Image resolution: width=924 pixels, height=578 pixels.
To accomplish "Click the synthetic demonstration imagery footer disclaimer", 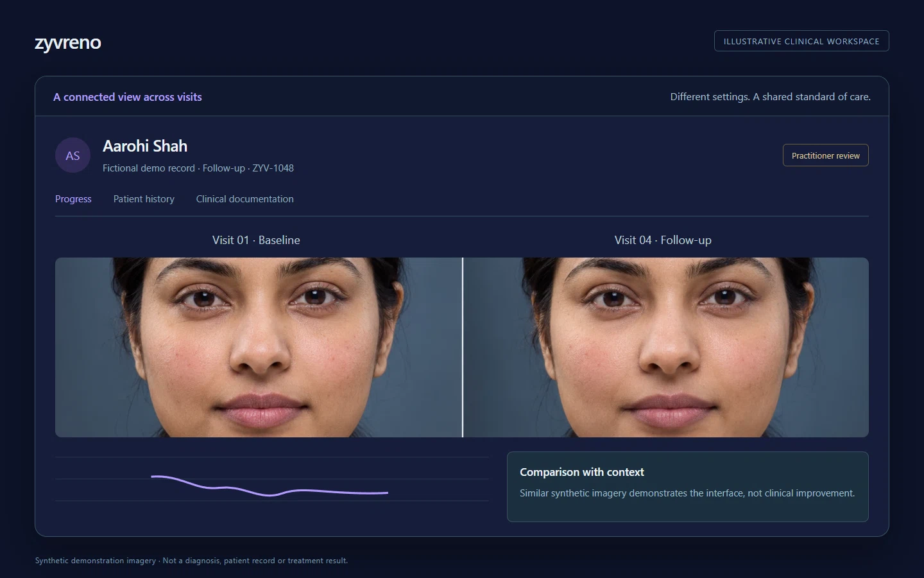I will coord(191,561).
